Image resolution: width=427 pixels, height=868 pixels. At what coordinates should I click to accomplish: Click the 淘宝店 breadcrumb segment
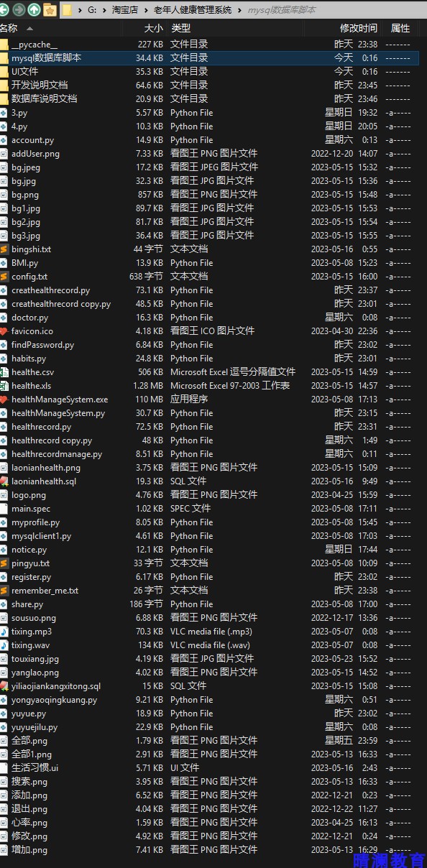pos(124,10)
